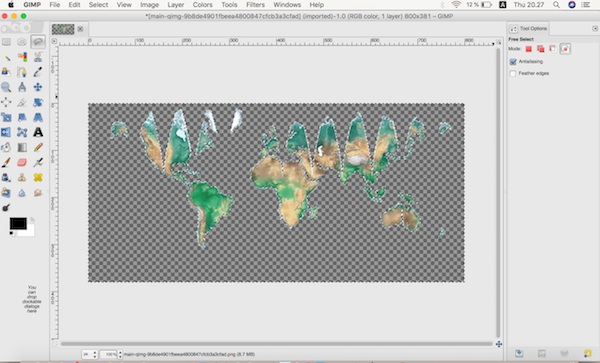Open the Layer menu
Screen dimensions: 600x363
pyautogui.click(x=176, y=5)
